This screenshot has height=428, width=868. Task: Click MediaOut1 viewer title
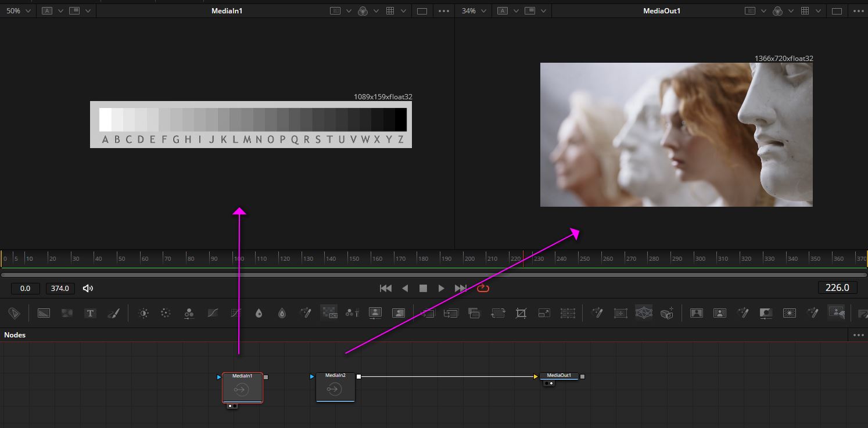(661, 11)
